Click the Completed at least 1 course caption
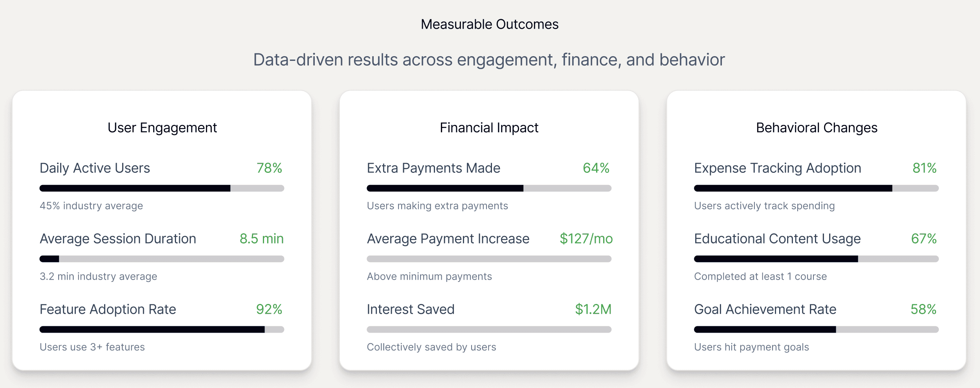Screen dimensions: 980x388 [x=760, y=276]
